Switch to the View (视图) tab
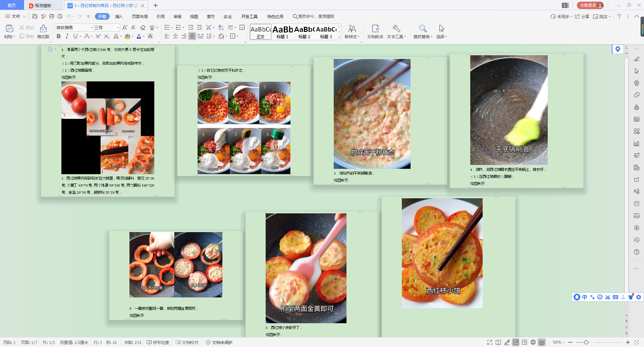Image resolution: width=644 pixels, height=347 pixels. coord(194,16)
